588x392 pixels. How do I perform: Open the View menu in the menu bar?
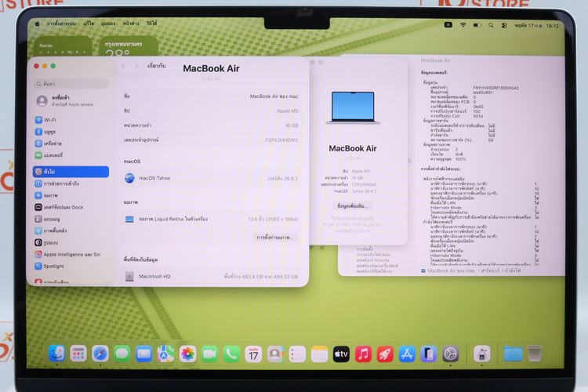[x=108, y=24]
